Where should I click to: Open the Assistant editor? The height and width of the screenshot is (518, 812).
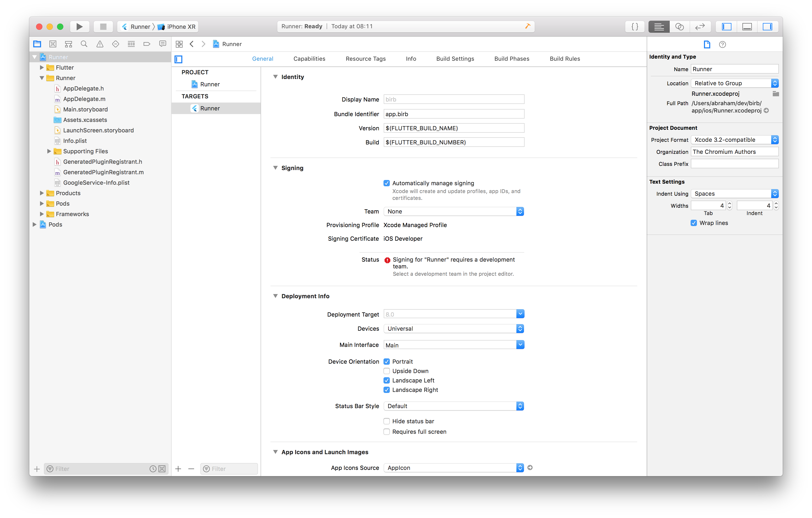680,27
